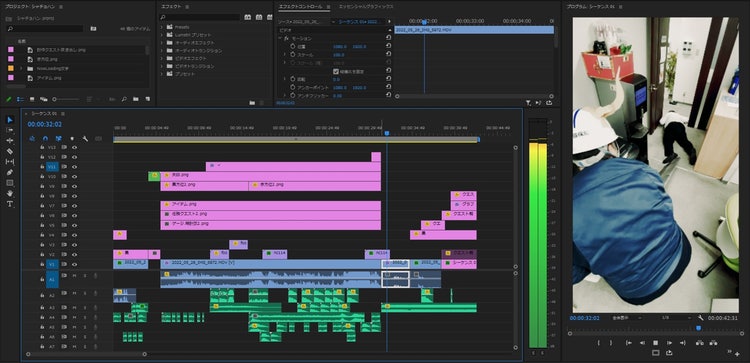Expand Scale property in effect controls

click(x=285, y=55)
